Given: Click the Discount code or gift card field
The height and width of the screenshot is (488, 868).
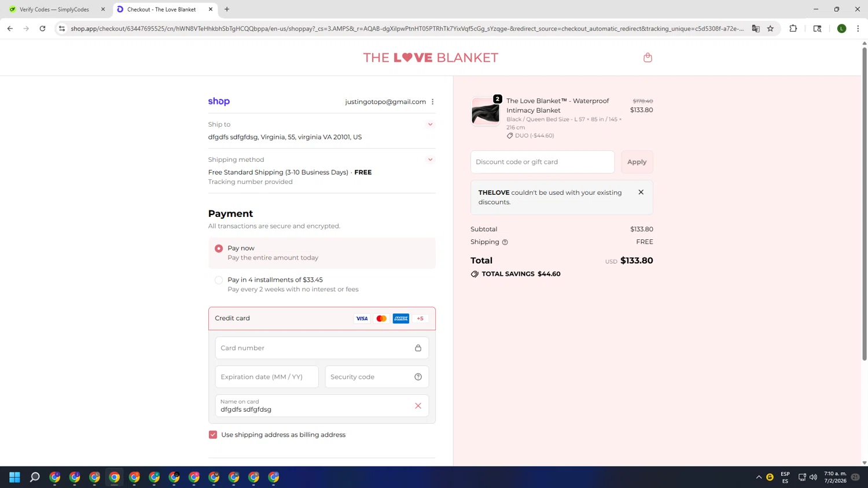Looking at the screenshot, I should click(x=542, y=162).
